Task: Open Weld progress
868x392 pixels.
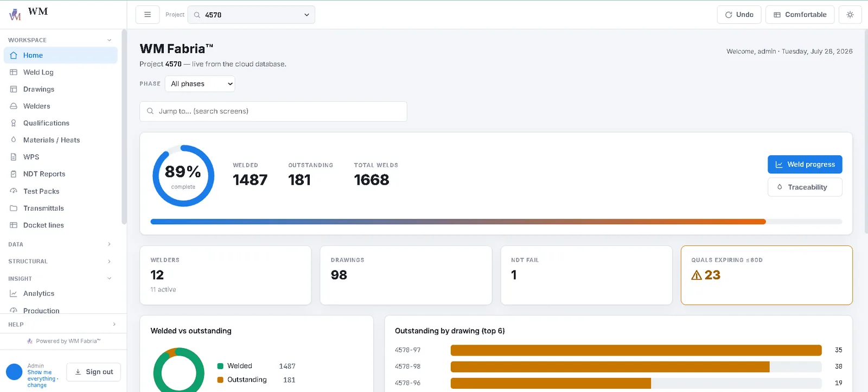Action: pos(805,165)
